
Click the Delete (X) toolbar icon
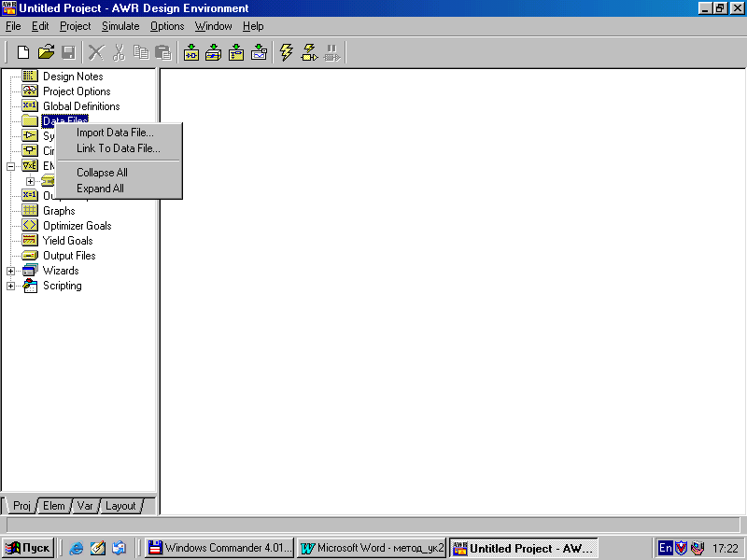coord(96,52)
